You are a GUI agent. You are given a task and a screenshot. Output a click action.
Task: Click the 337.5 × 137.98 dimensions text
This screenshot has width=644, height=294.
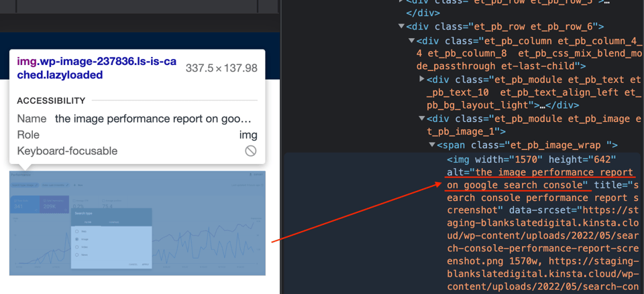point(222,68)
